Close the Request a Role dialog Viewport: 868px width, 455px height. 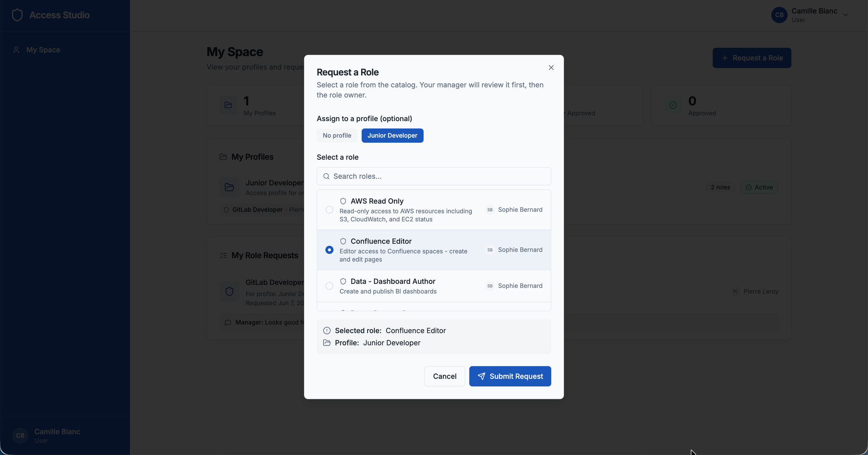(551, 68)
